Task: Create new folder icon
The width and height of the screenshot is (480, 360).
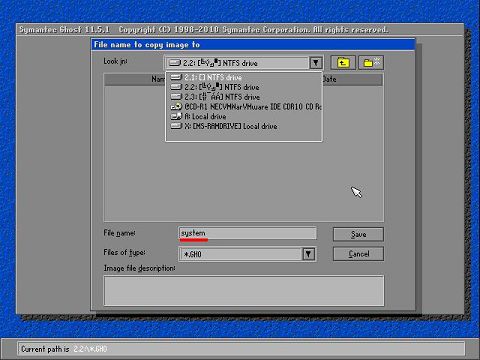Action: pyautogui.click(x=371, y=62)
